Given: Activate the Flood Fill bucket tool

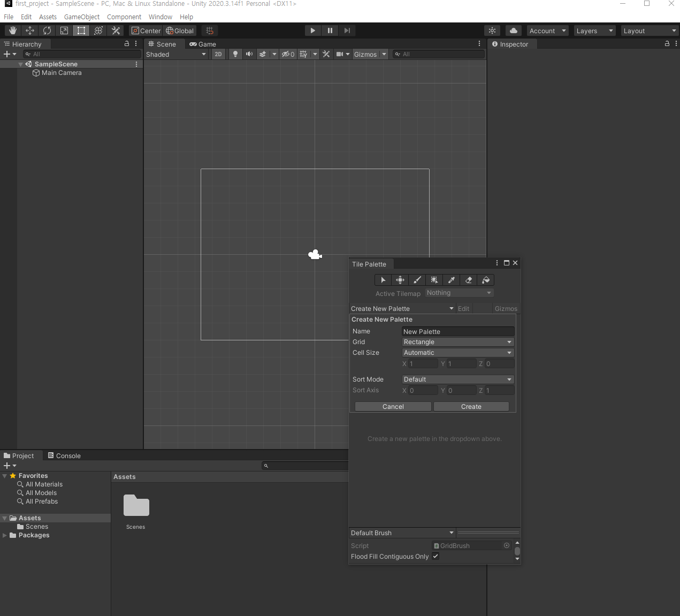Looking at the screenshot, I should (x=485, y=279).
